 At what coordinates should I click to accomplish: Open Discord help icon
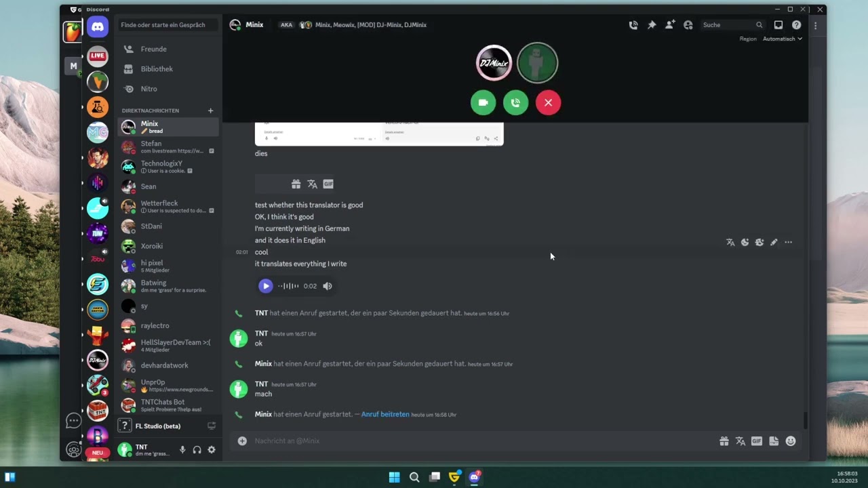(797, 25)
